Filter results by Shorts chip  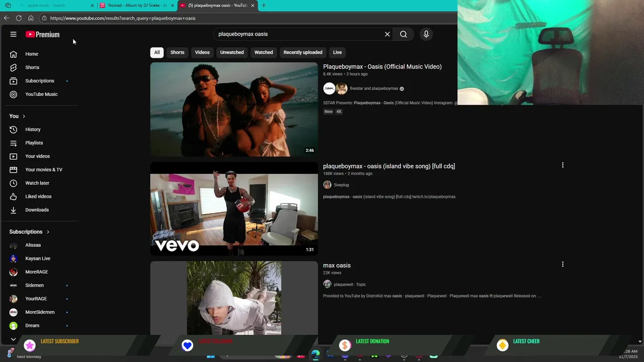177,52
